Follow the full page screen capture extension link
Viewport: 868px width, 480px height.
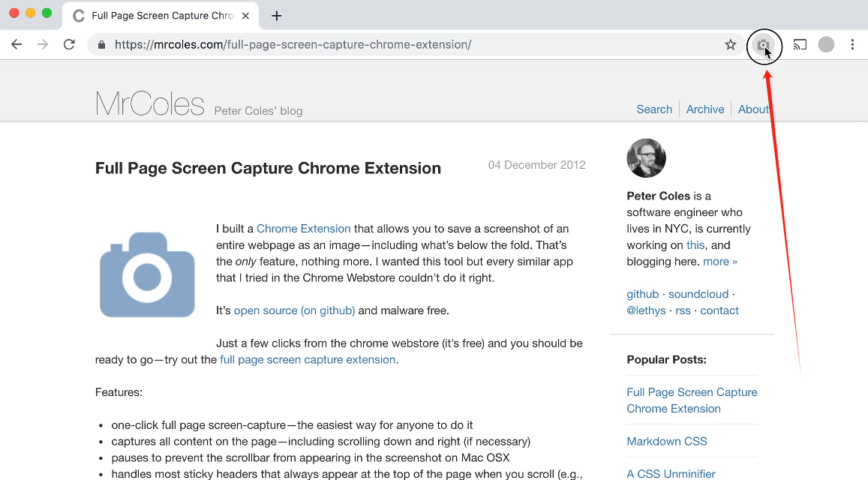point(308,360)
